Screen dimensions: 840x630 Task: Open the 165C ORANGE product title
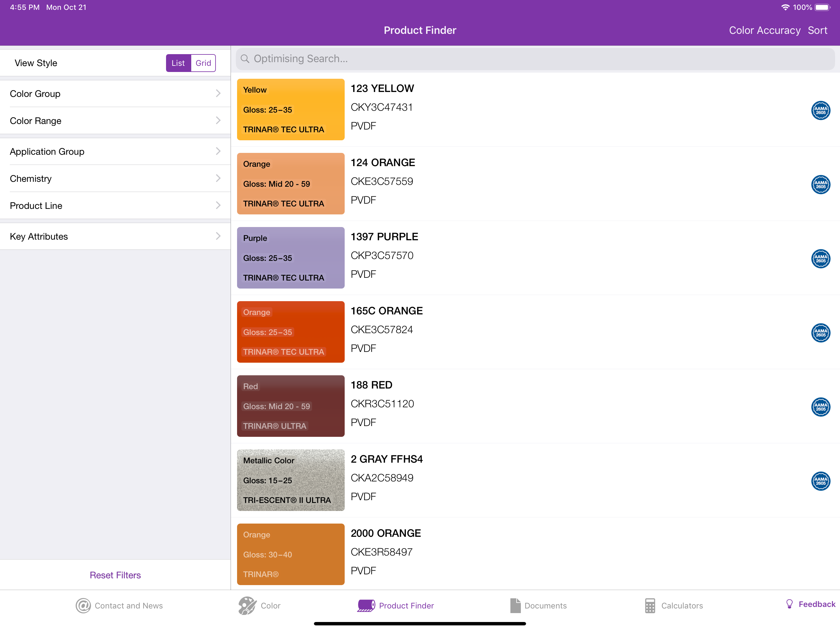(386, 311)
